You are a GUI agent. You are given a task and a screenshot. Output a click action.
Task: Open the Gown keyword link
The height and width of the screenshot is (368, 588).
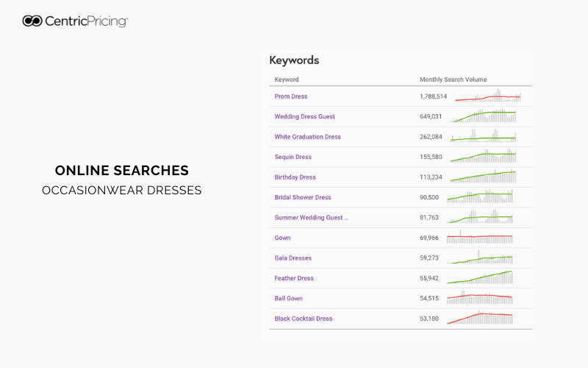click(x=282, y=238)
